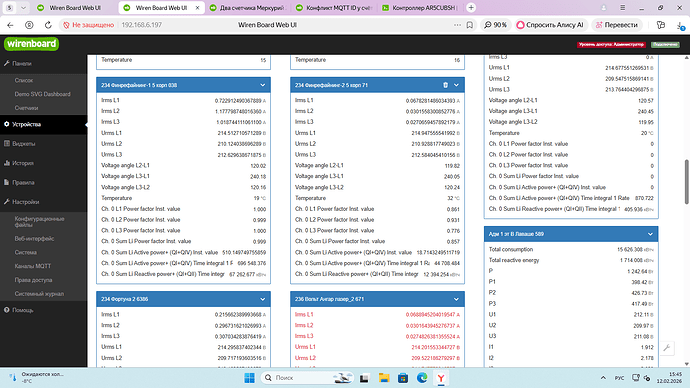Switch to Конфликт MQTT ID tab

[x=334, y=7]
